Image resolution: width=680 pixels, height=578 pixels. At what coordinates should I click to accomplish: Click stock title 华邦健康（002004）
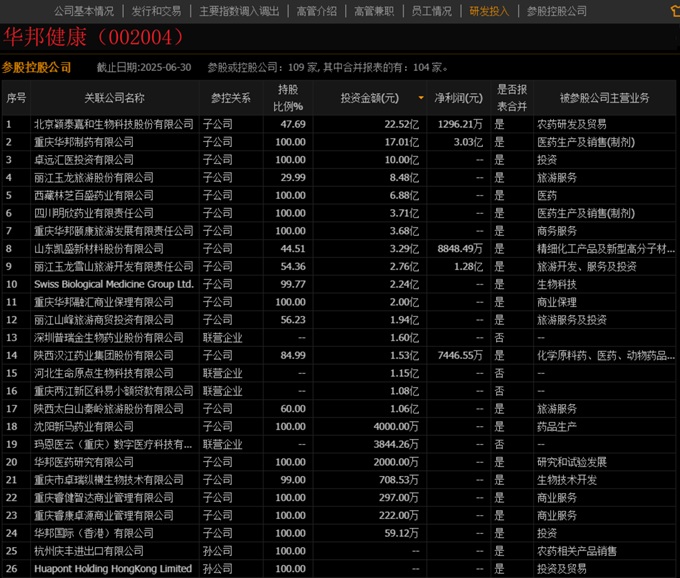coord(94,37)
